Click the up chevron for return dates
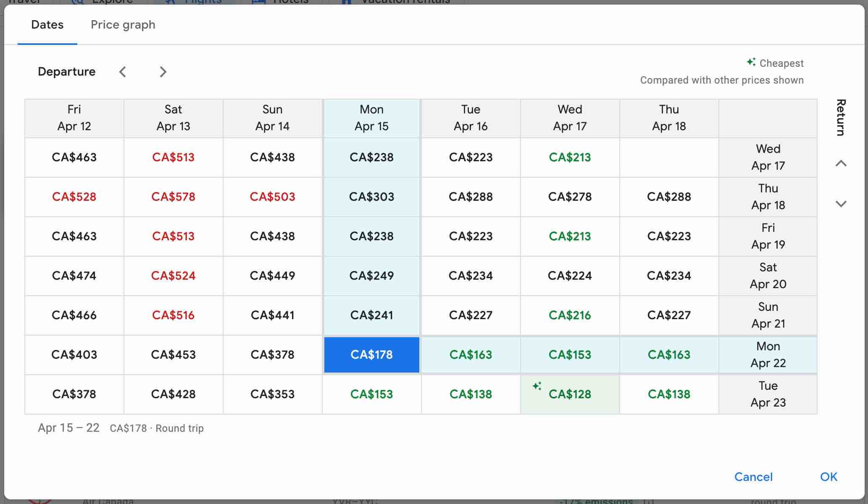Viewport: 868px width, 504px height. pos(842,163)
